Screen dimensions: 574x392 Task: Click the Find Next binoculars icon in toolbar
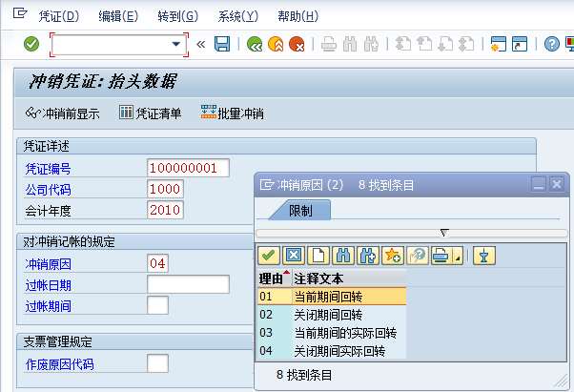[371, 44]
